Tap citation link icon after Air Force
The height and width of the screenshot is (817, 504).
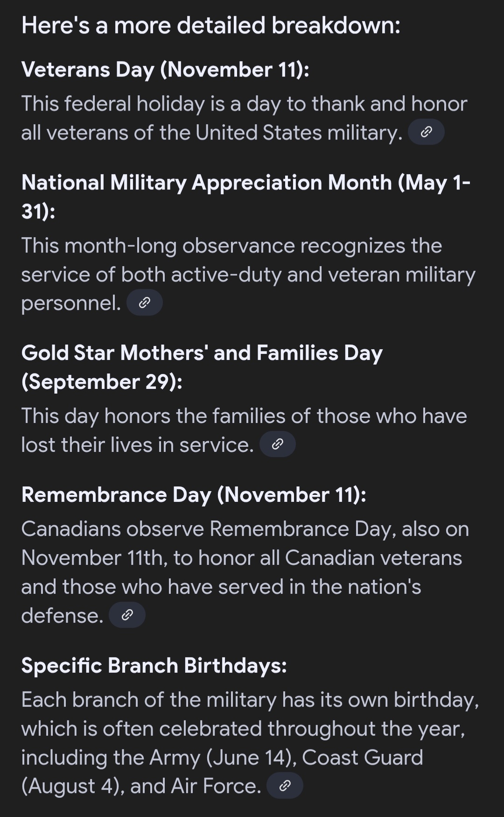(x=285, y=786)
